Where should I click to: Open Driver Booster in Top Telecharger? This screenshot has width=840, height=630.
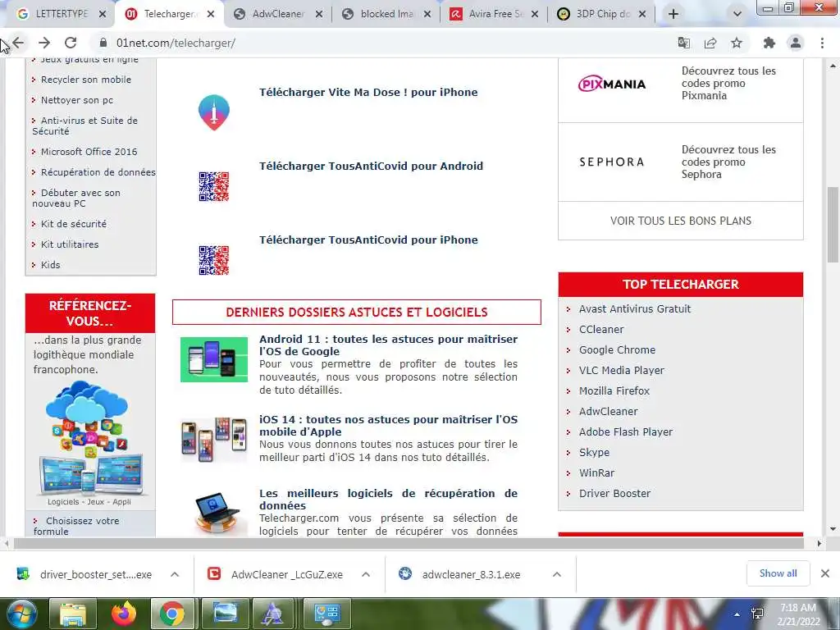coord(614,493)
